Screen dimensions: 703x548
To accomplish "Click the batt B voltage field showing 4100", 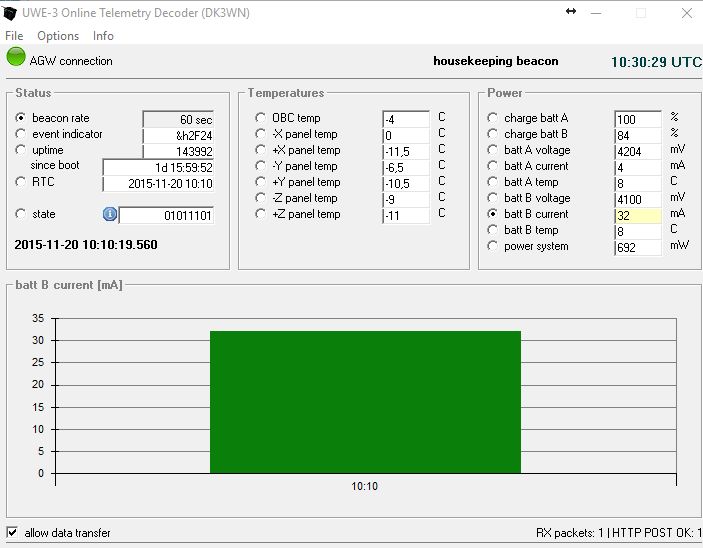I will (638, 200).
